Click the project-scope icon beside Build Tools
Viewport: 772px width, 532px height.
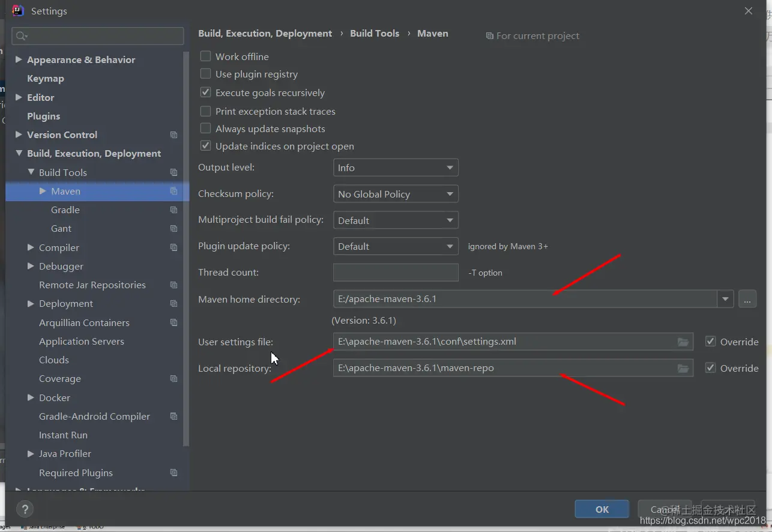tap(173, 172)
